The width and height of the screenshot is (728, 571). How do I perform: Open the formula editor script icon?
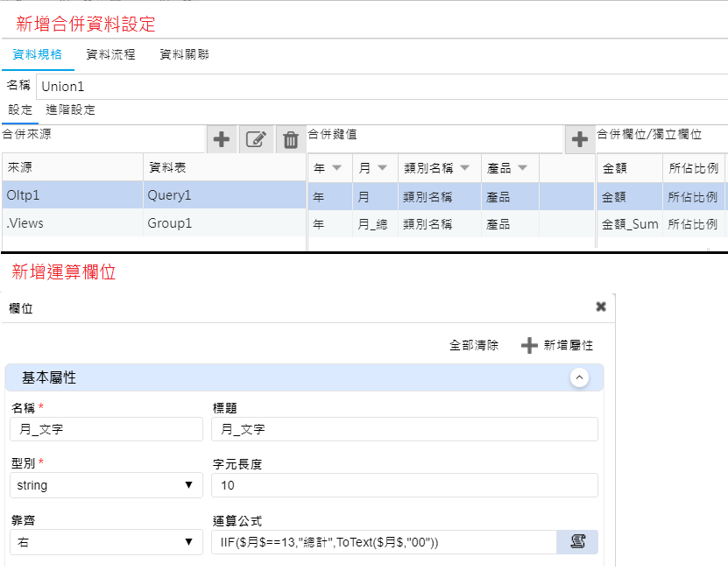pyautogui.click(x=577, y=542)
